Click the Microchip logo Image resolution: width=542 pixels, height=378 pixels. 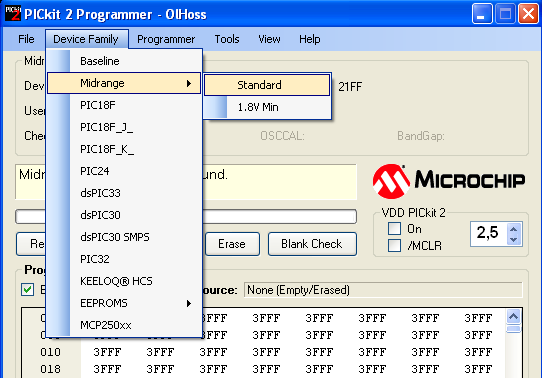(449, 181)
